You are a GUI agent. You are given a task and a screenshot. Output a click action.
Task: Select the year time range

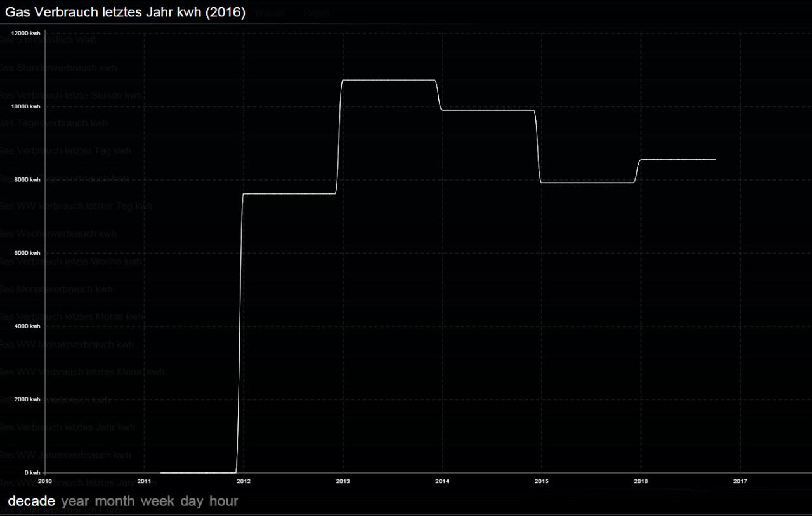75,501
